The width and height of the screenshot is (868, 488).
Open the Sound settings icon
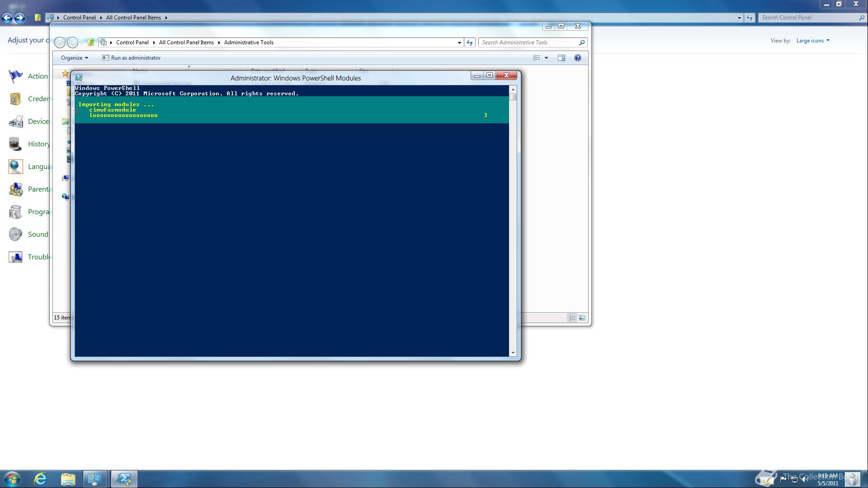(16, 235)
